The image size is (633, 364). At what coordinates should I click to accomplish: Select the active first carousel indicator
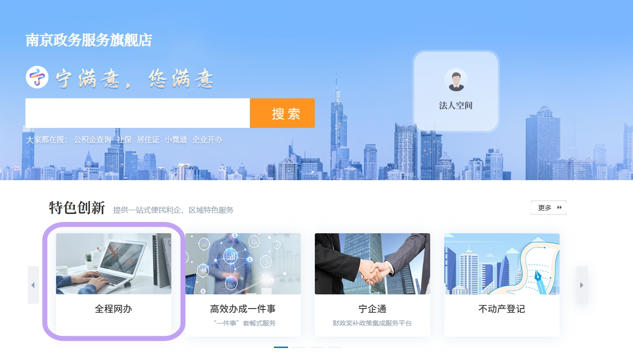tap(281, 347)
